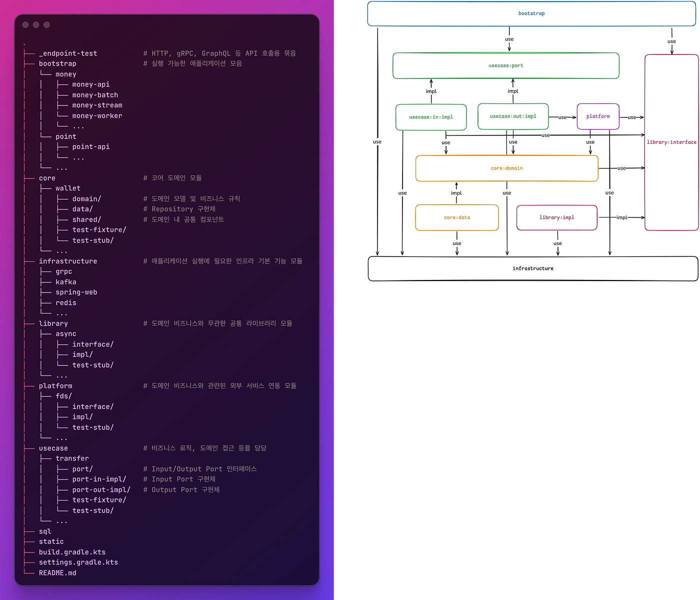Select the library folder in tree
The height and width of the screenshot is (600, 700).
tap(53, 323)
